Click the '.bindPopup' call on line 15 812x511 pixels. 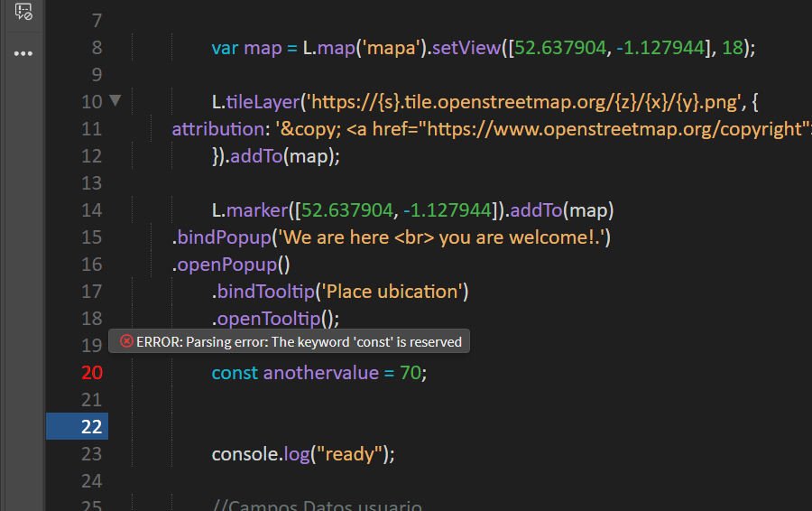[222, 237]
